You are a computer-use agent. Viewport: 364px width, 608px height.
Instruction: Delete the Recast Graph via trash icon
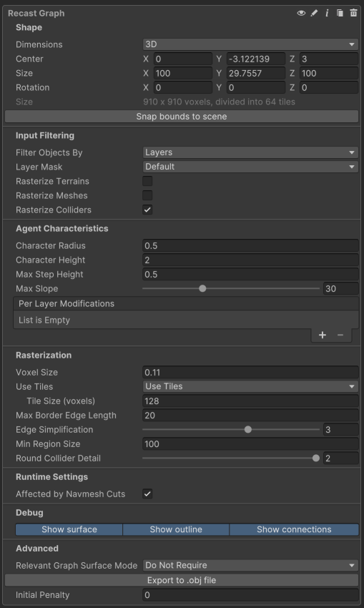[x=353, y=13]
